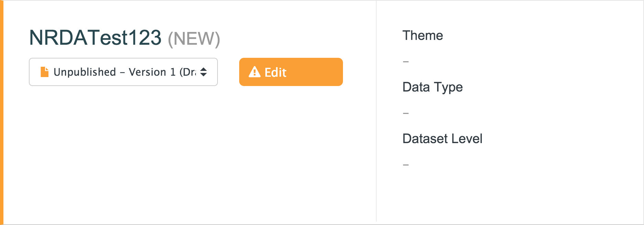Click the warning triangle icon on Edit
Viewport: 644px width, 225px height.
[254, 72]
